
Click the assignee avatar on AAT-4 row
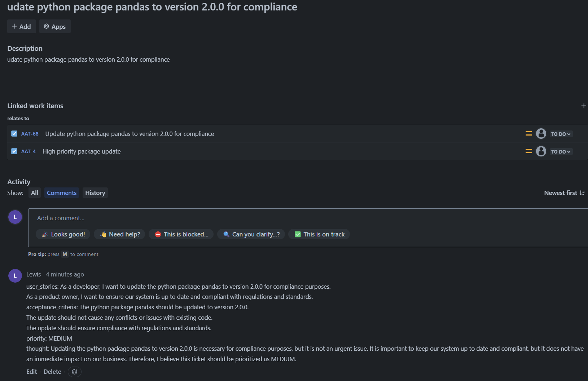pyautogui.click(x=541, y=151)
